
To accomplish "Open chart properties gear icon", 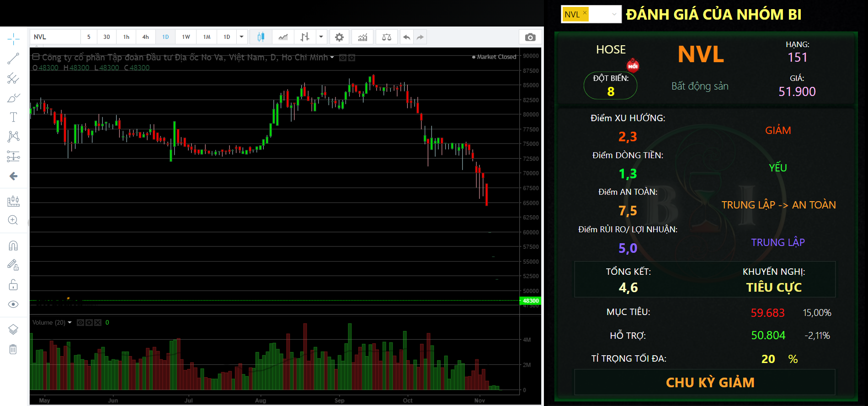I will [339, 37].
